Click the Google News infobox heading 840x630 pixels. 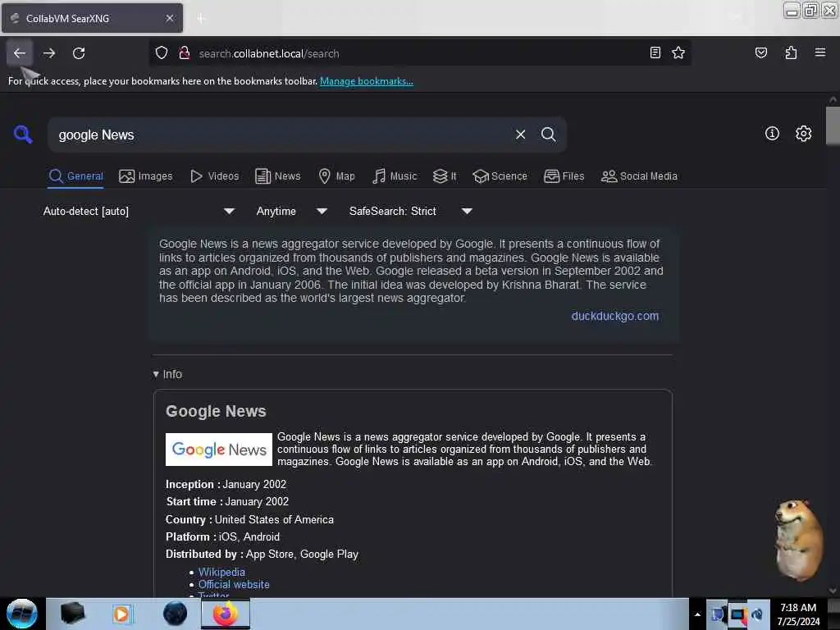(216, 412)
